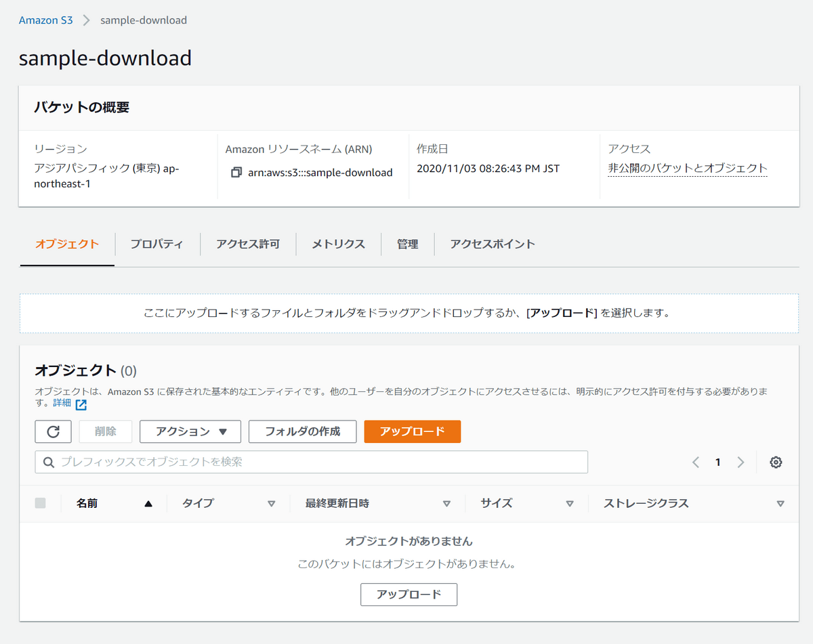
Task: Click the タイプ column header label
Action: coord(198,504)
